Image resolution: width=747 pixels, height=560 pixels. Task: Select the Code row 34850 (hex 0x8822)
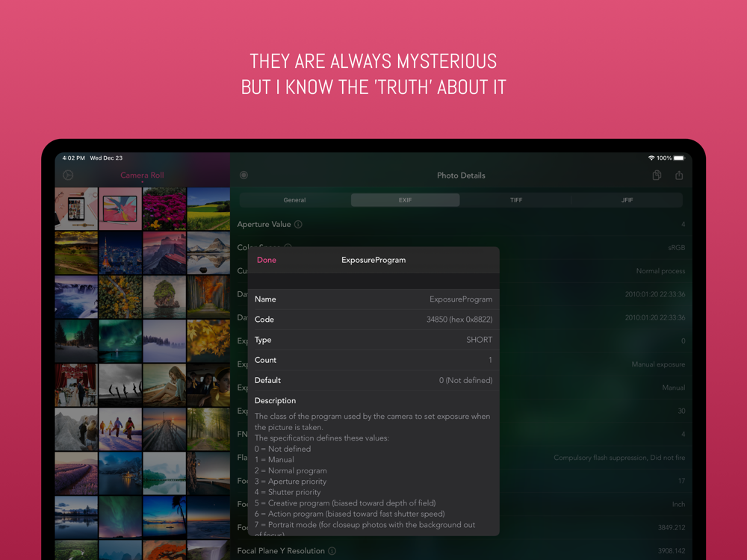click(x=373, y=320)
